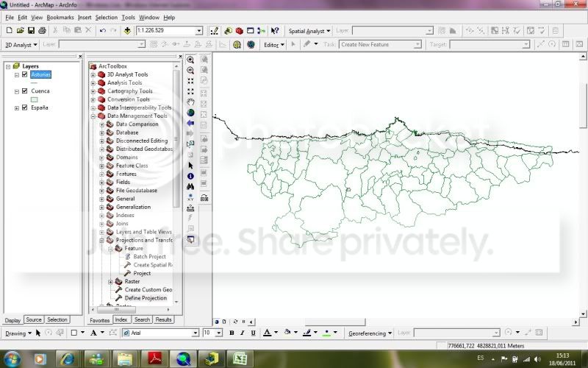The image size is (588, 368).
Task: Click the Georeferencing menu button
Action: click(370, 333)
